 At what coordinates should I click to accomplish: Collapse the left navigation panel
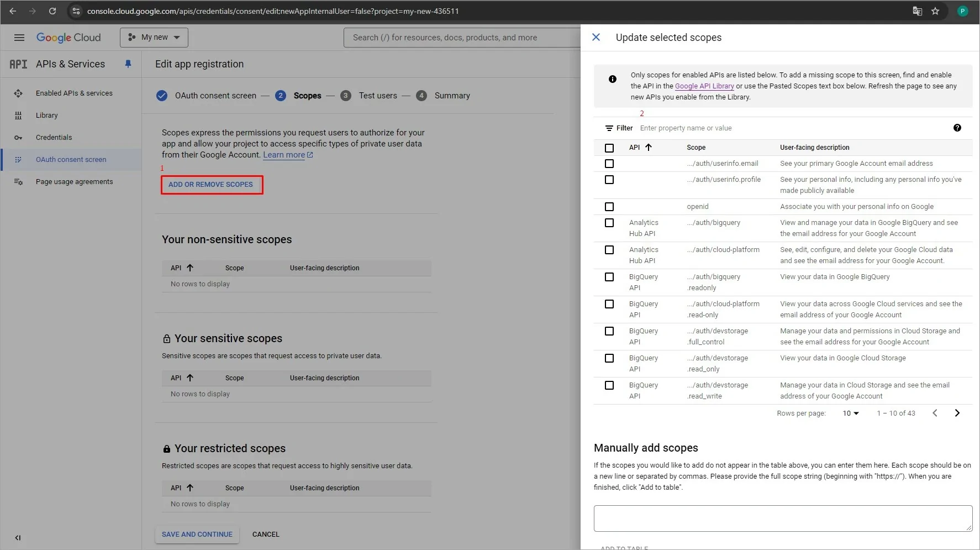(x=18, y=537)
